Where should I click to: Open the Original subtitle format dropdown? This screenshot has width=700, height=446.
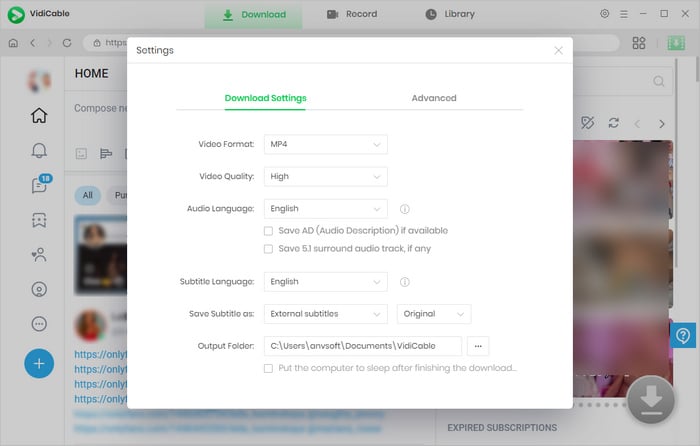434,314
